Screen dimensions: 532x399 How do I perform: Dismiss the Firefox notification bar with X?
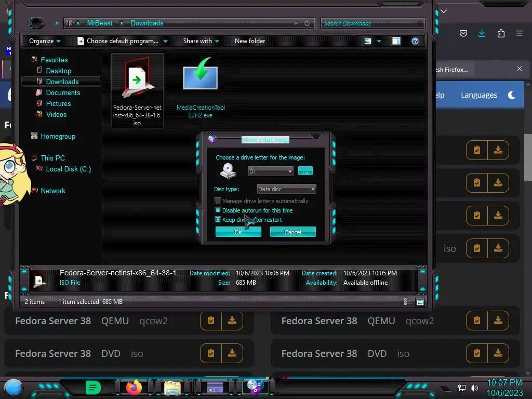(520, 69)
